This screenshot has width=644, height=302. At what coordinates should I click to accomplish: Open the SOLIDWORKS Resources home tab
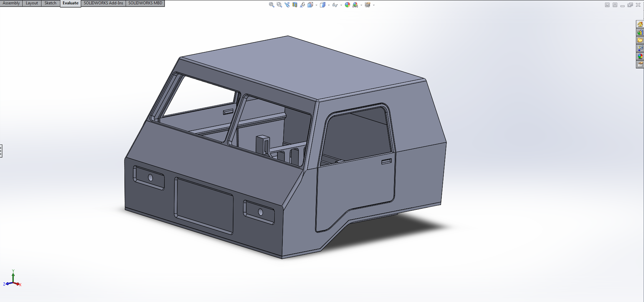640,24
